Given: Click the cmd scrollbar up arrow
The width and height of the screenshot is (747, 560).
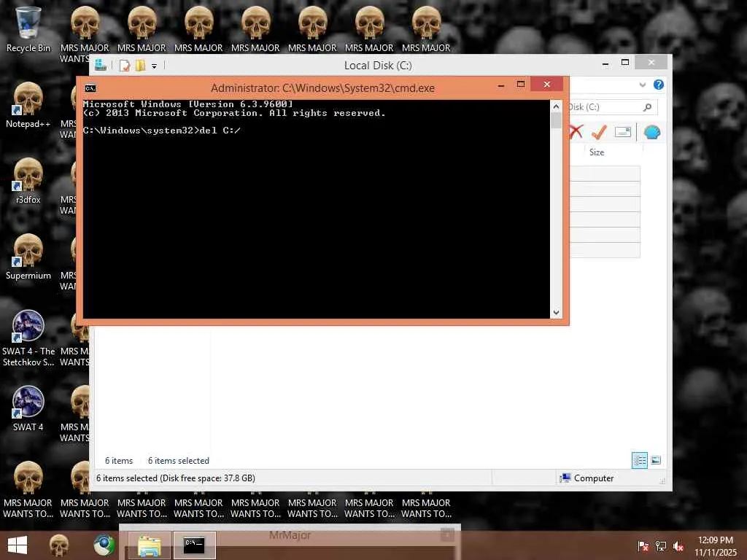Looking at the screenshot, I should click(556, 106).
